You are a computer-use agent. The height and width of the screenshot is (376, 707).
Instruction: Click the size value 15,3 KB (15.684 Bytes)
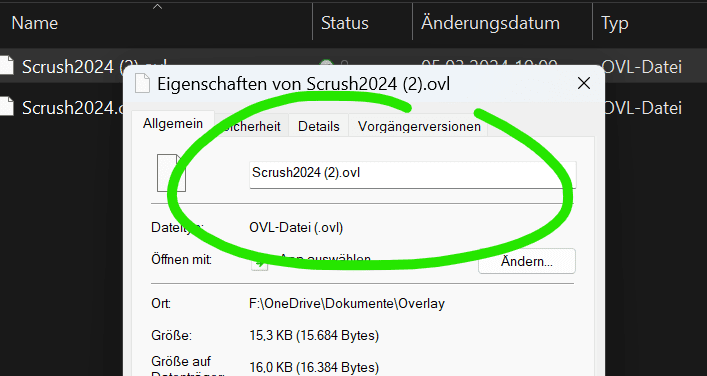(314, 335)
